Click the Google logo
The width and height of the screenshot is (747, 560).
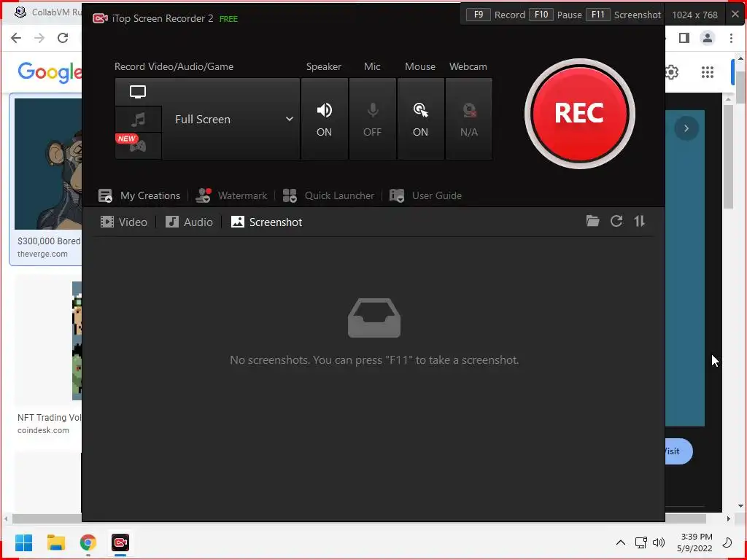coord(50,72)
